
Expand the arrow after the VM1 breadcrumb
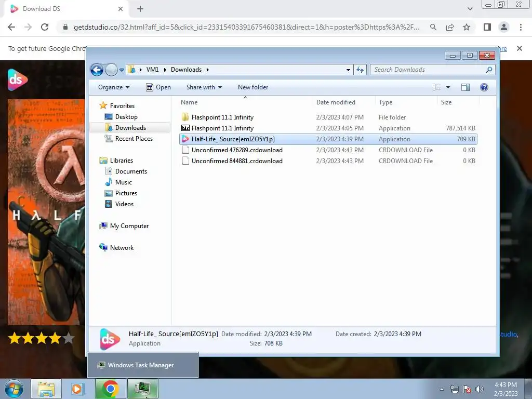165,70
